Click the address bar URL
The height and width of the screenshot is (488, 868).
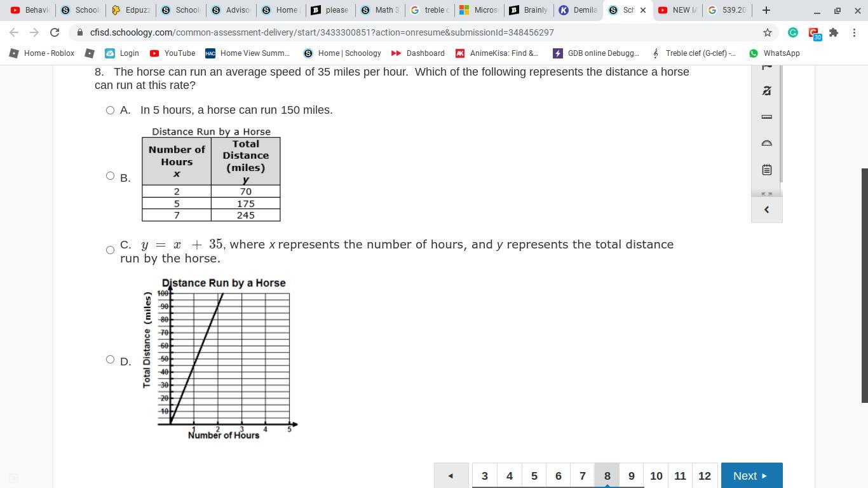[x=322, y=32]
